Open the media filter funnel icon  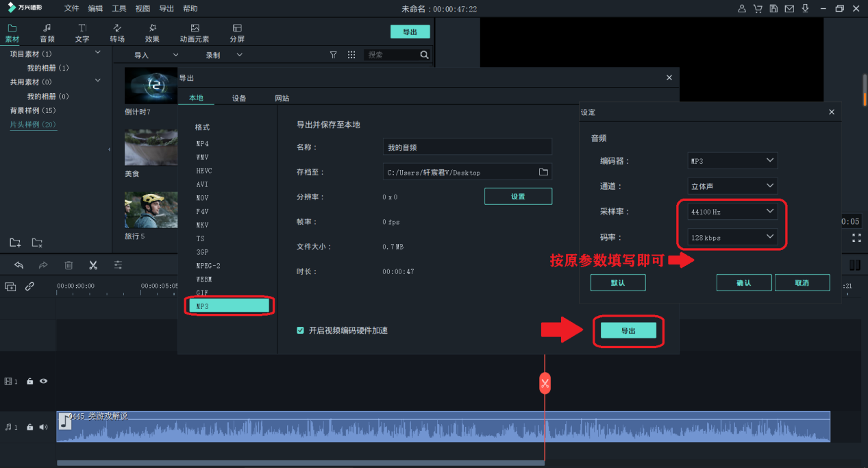click(x=333, y=54)
